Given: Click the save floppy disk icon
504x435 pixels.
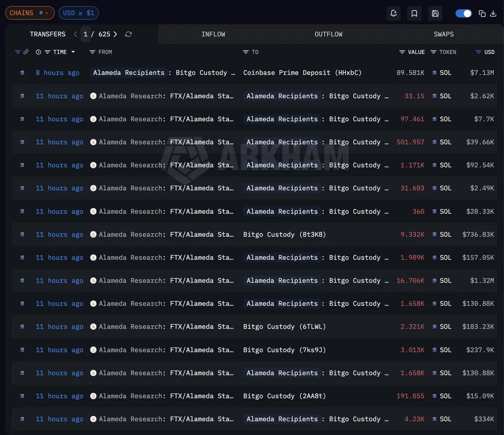Looking at the screenshot, I should click(x=435, y=13).
